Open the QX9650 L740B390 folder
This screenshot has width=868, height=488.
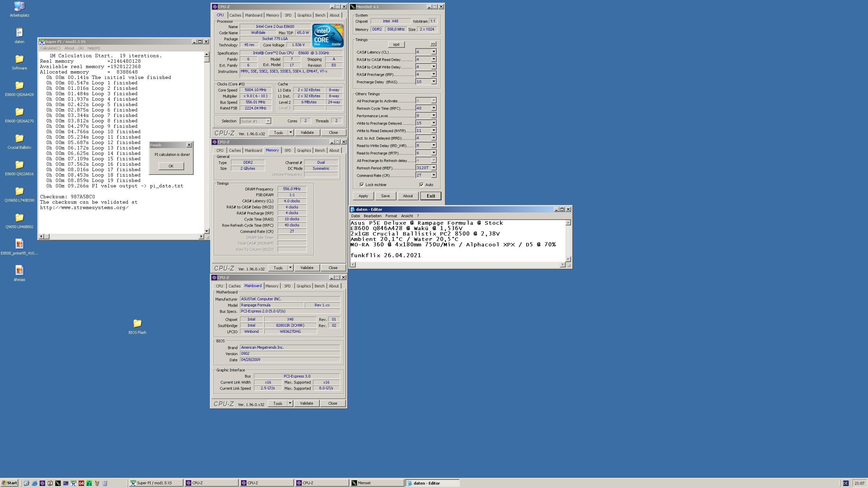point(19,194)
